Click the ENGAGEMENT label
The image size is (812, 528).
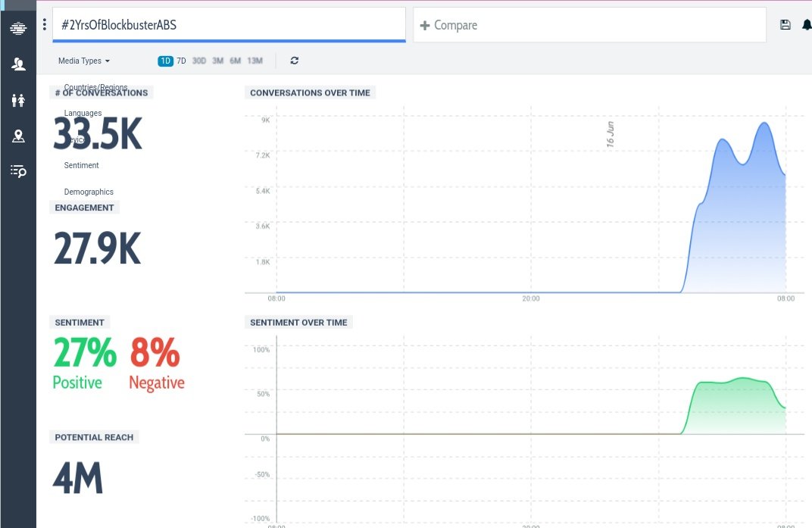[x=84, y=208]
